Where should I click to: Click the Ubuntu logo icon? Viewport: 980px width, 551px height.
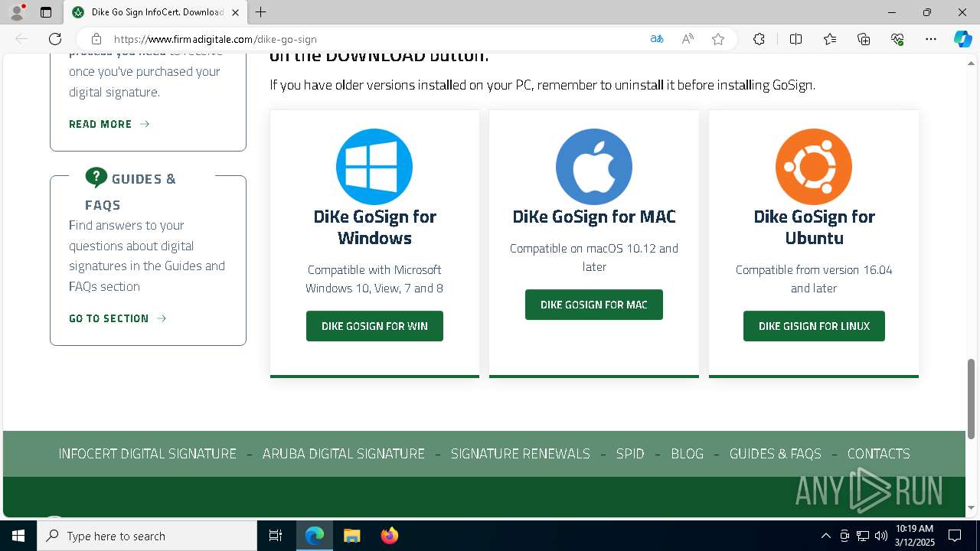click(x=814, y=167)
